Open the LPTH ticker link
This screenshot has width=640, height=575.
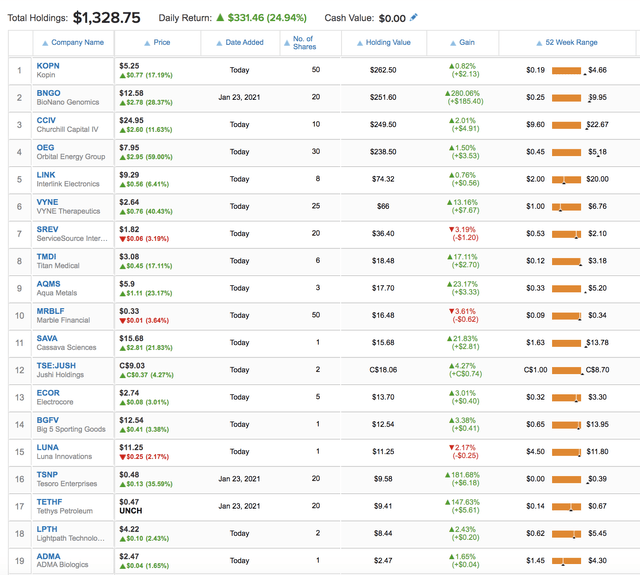click(47, 529)
